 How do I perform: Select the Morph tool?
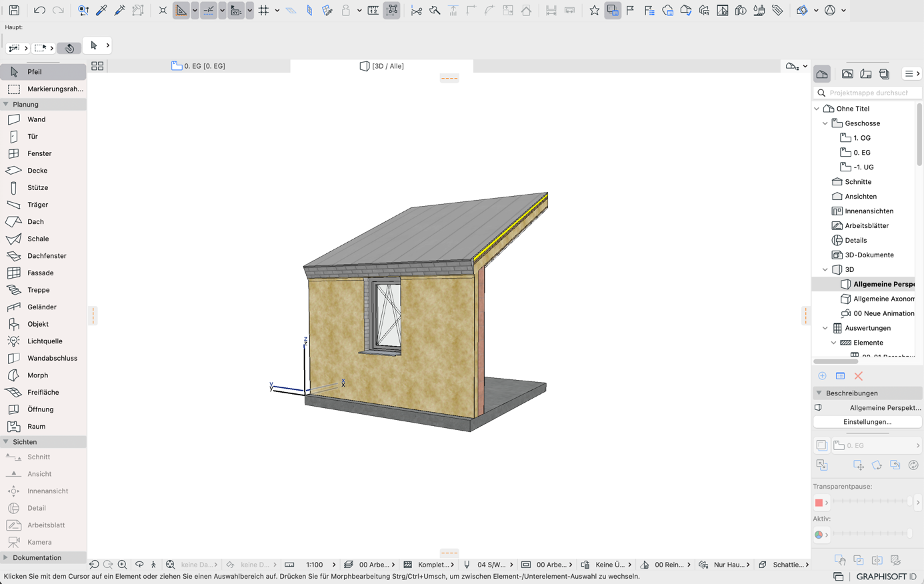tap(43, 375)
